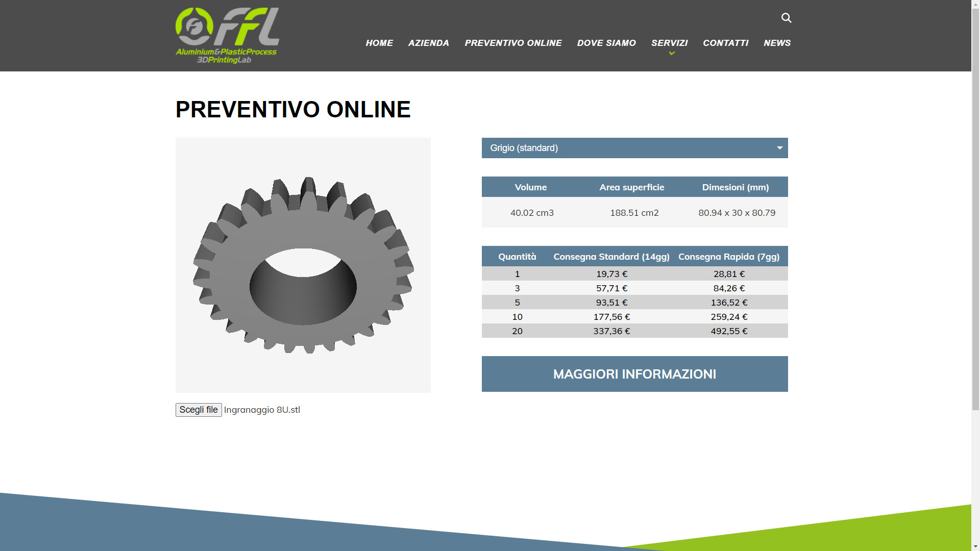Image resolution: width=980 pixels, height=551 pixels.
Task: Open the AZIENDA menu page
Action: click(x=428, y=43)
